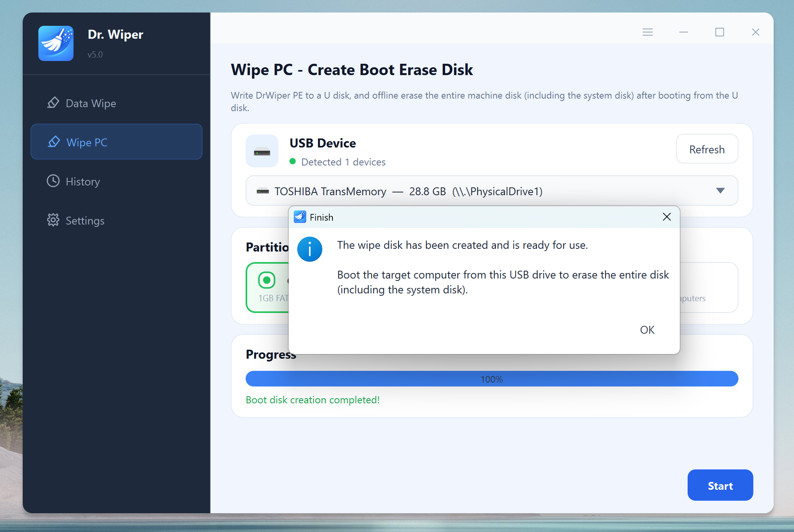
Task: Click the History clock icon
Action: point(53,181)
